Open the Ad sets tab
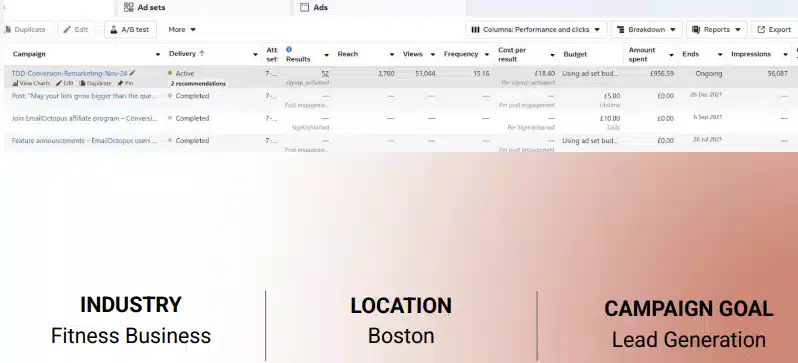This screenshot has height=363, width=798. [204, 8]
